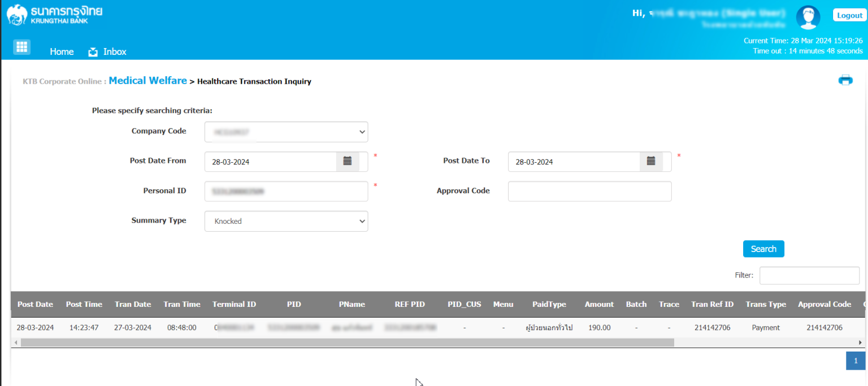Open the Summary Type dropdown showing Knocked

point(285,221)
